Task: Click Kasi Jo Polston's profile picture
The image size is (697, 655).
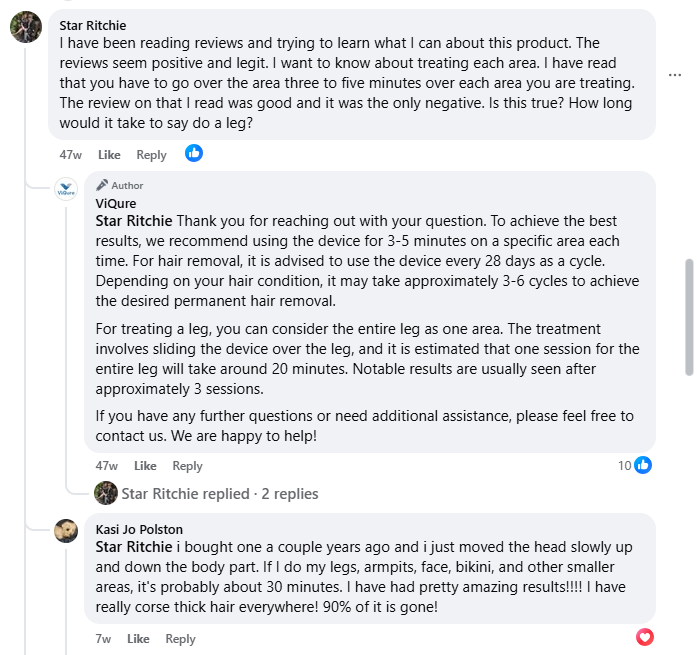Action: pos(66,531)
